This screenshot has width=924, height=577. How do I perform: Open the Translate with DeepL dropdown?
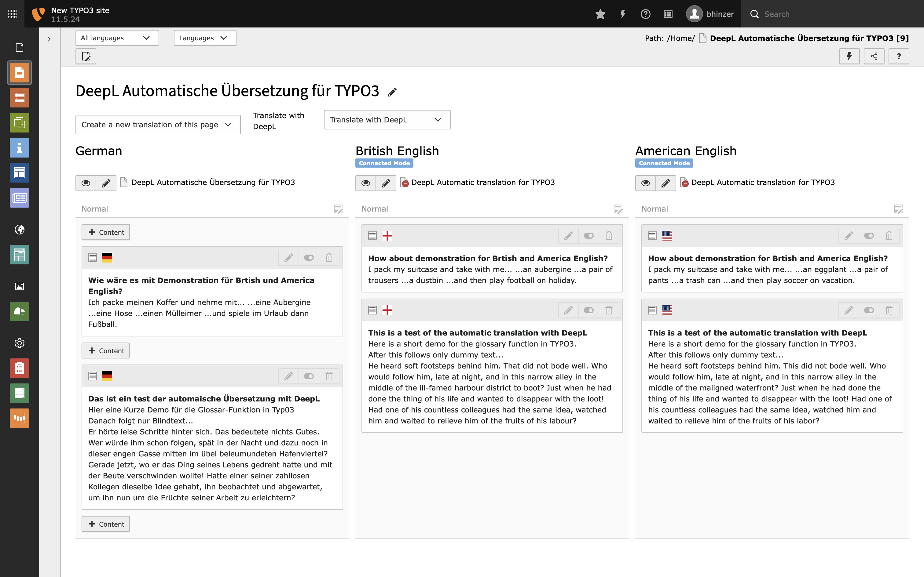coord(387,119)
